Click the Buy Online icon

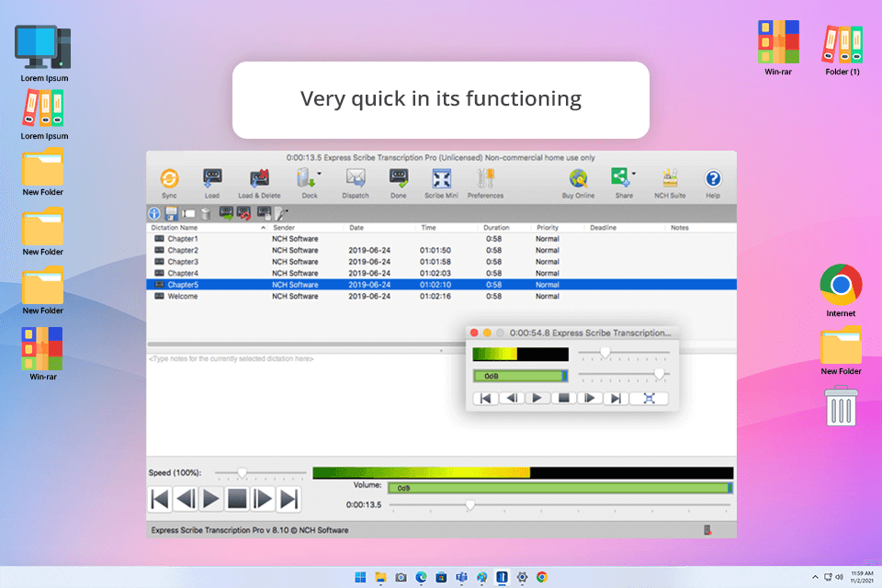578,179
